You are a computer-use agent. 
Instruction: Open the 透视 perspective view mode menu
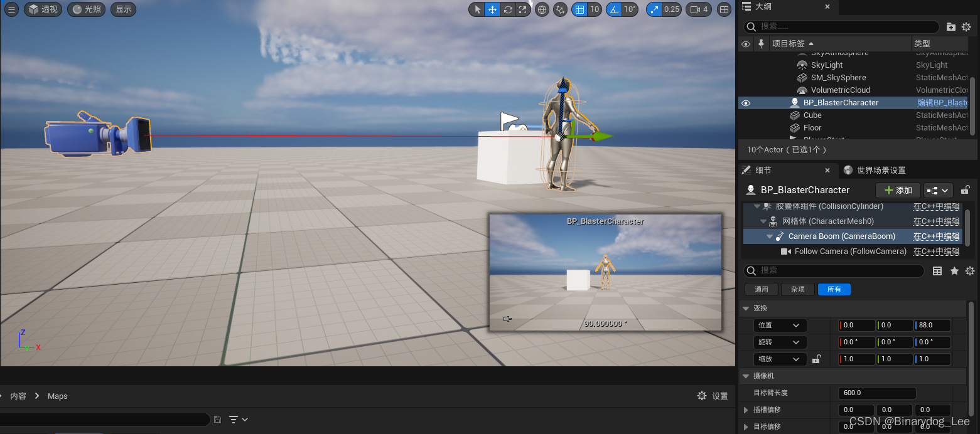[x=43, y=9]
